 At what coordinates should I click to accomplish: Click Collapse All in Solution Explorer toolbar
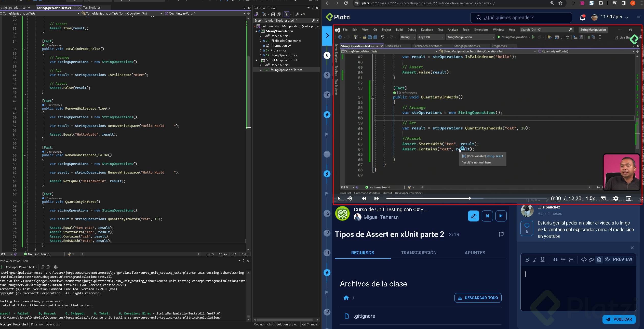(x=273, y=14)
